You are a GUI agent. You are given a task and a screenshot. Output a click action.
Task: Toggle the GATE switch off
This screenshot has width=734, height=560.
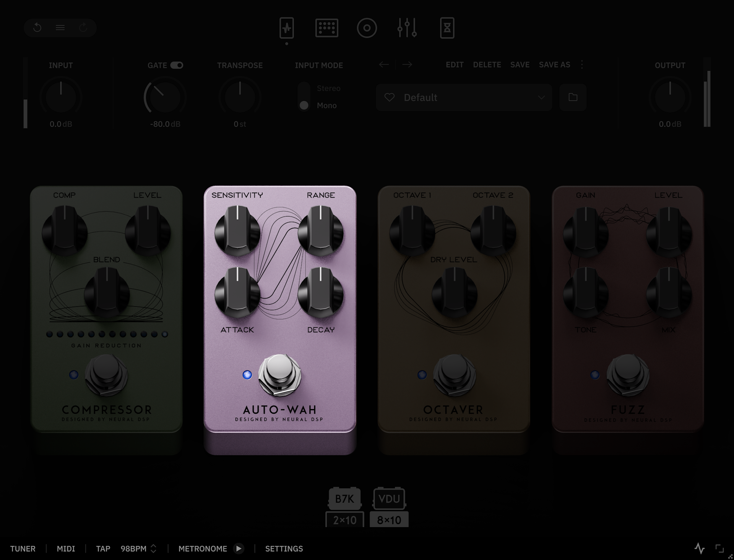pyautogui.click(x=177, y=65)
